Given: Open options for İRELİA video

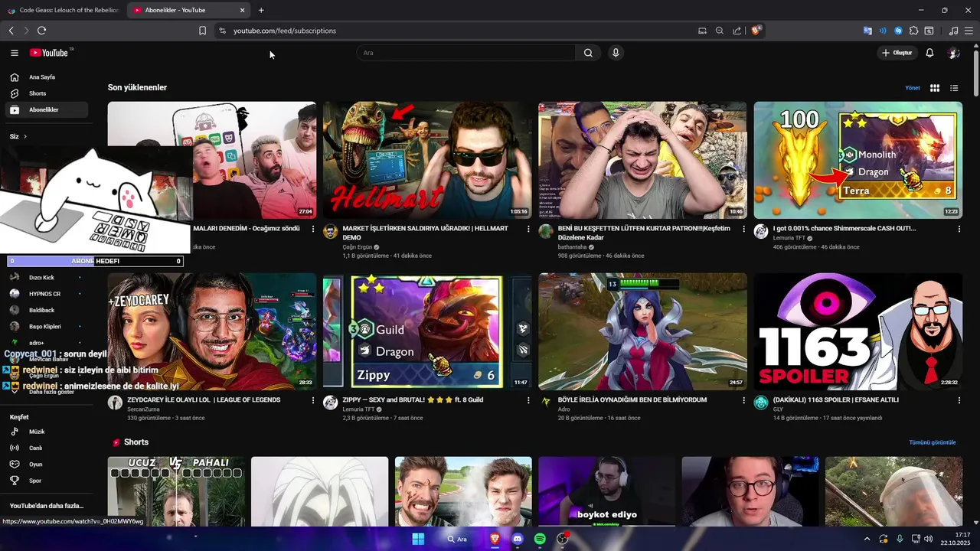Looking at the screenshot, I should coord(743,400).
